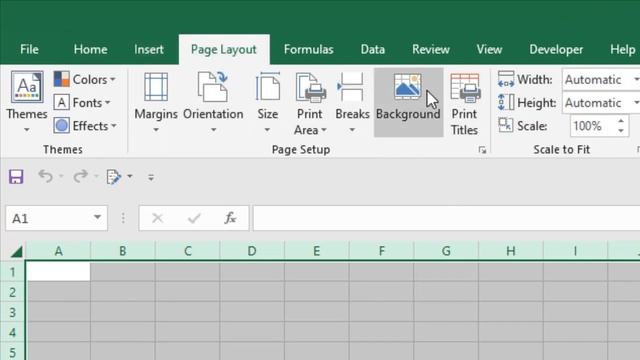Viewport: 640px width, 360px height.
Task: Click the Scale percentage field
Action: point(592,126)
